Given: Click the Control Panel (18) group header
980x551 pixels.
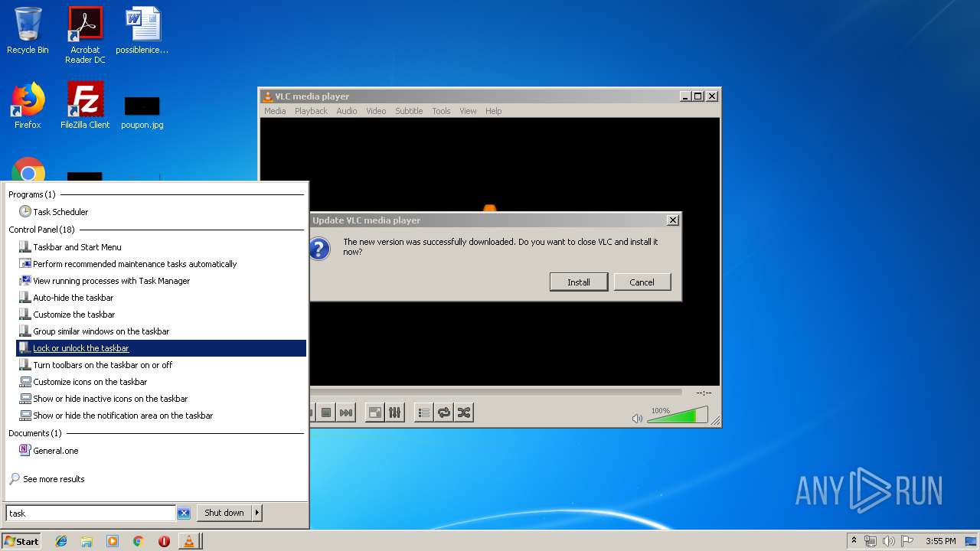Looking at the screenshot, I should pos(41,230).
